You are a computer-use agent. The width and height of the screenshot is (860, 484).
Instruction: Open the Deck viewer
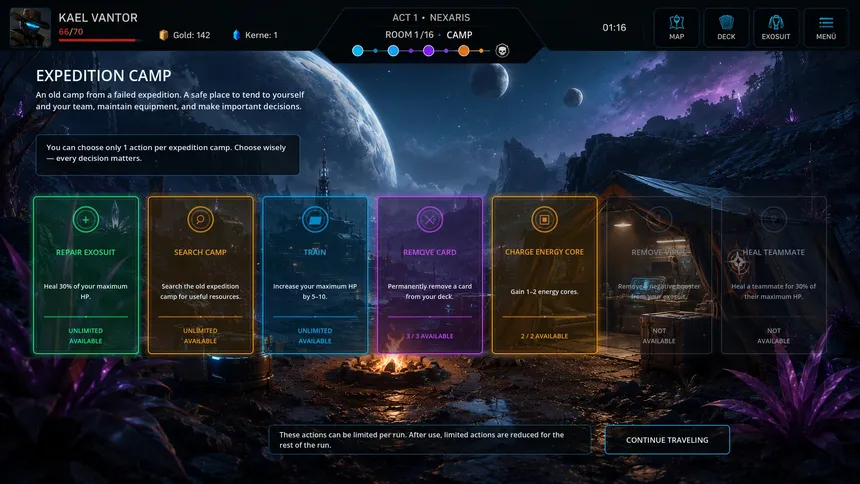tap(726, 27)
